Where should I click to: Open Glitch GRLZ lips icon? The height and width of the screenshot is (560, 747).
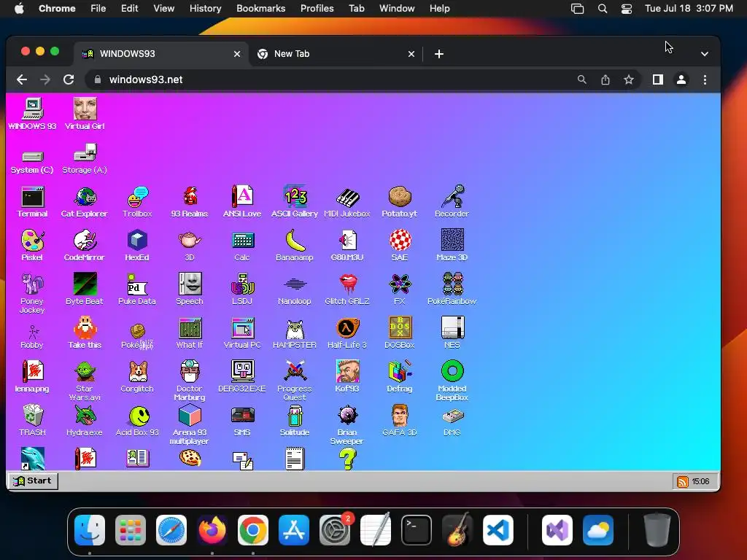coord(347,289)
